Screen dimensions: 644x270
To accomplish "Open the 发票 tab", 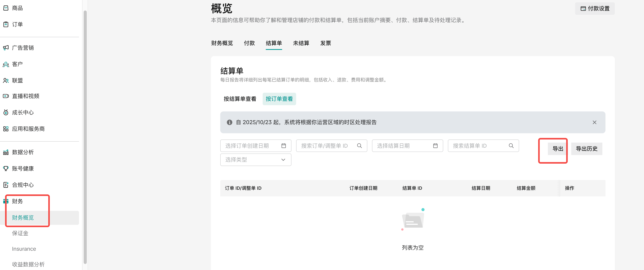I will 325,43.
